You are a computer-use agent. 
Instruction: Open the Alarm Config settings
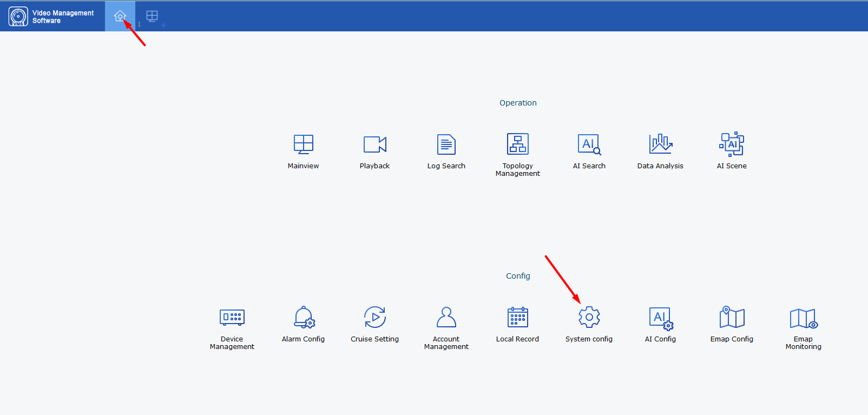[x=303, y=325]
